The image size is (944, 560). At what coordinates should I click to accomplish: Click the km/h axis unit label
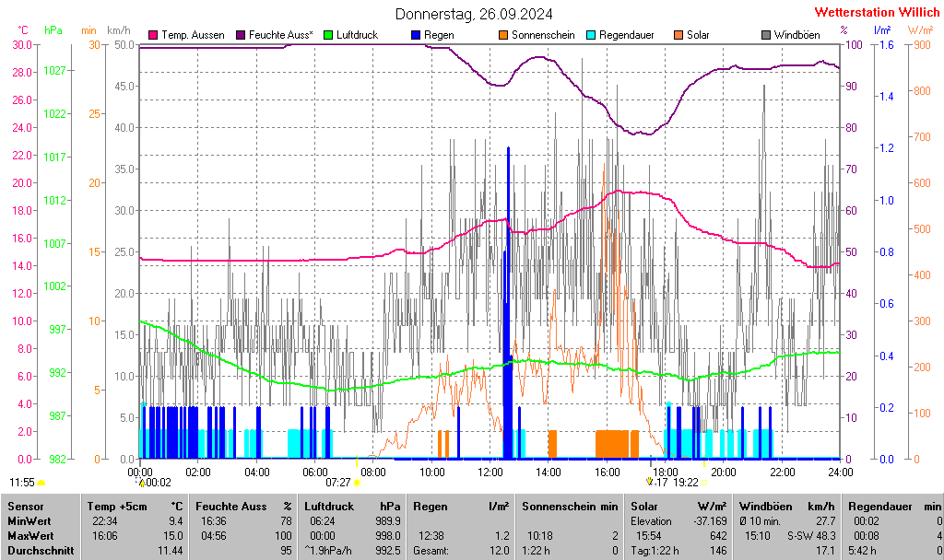[119, 30]
